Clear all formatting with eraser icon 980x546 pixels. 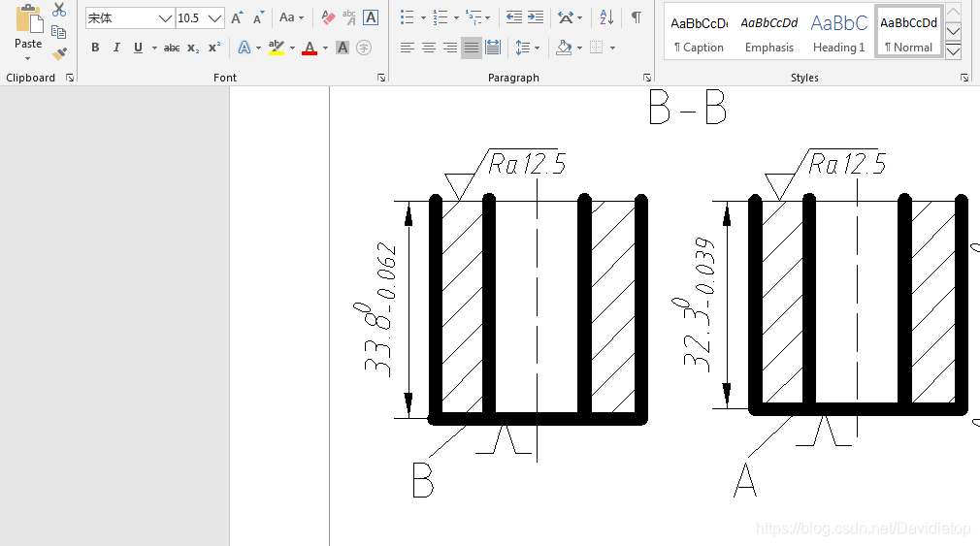[x=328, y=17]
